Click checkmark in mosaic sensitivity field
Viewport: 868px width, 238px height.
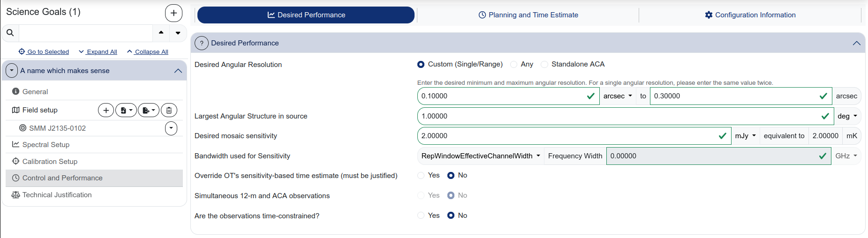click(x=723, y=136)
